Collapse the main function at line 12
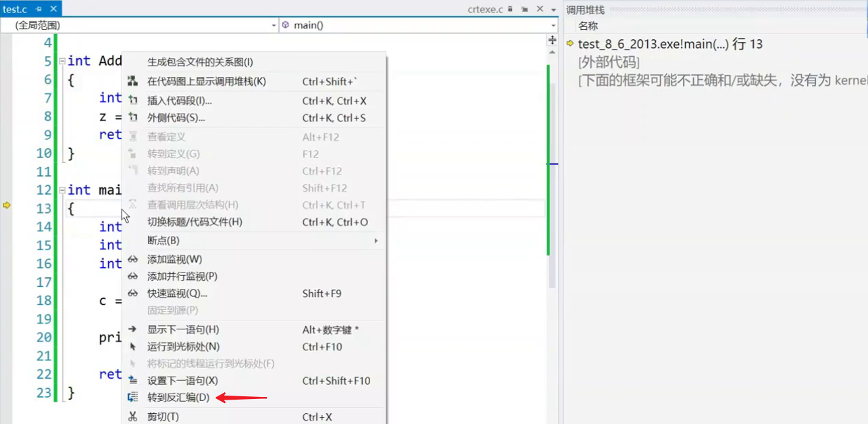The height and width of the screenshot is (424, 868). click(62, 190)
